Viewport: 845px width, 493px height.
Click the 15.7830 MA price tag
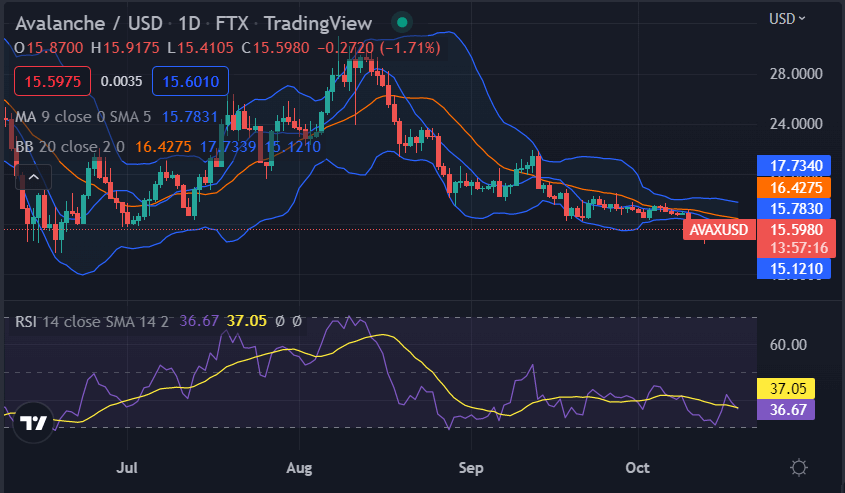click(793, 209)
